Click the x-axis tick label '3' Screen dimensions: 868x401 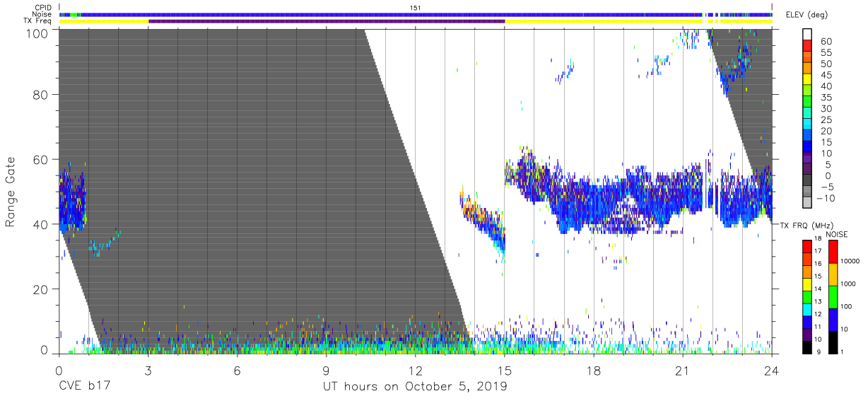point(148,371)
